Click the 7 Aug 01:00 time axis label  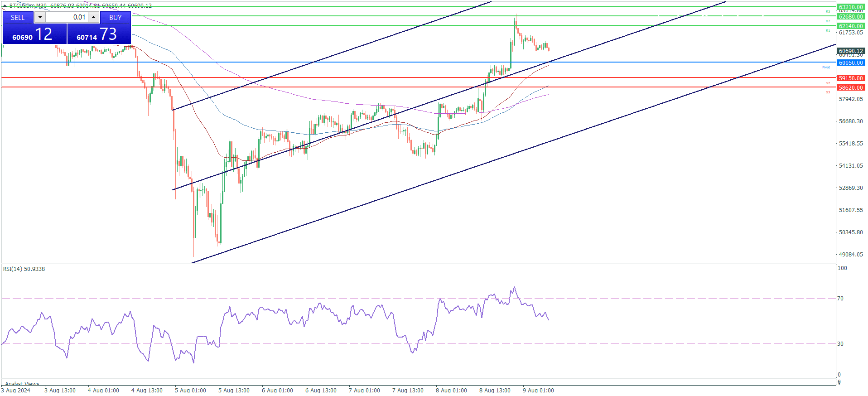coord(364,391)
